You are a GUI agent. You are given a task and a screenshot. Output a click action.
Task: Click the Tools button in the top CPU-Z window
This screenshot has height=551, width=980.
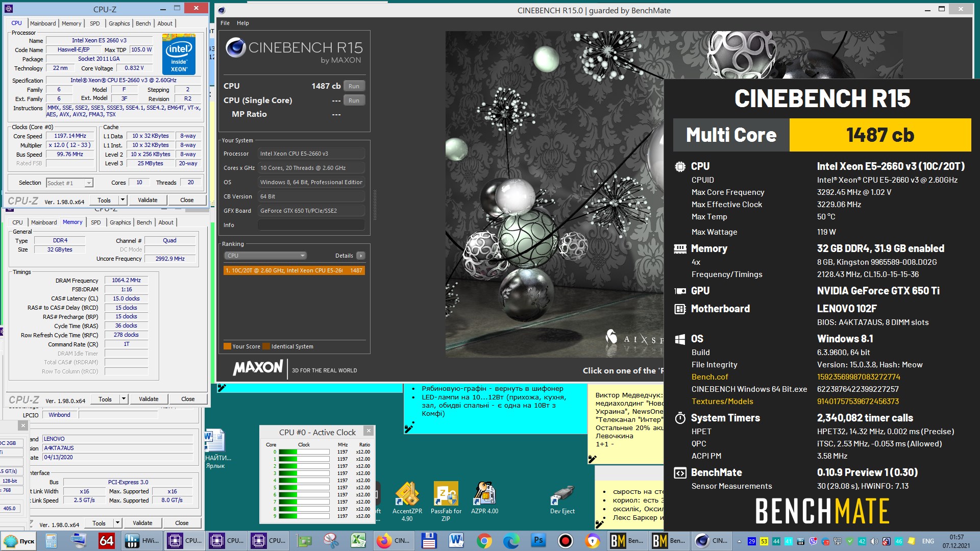click(104, 200)
